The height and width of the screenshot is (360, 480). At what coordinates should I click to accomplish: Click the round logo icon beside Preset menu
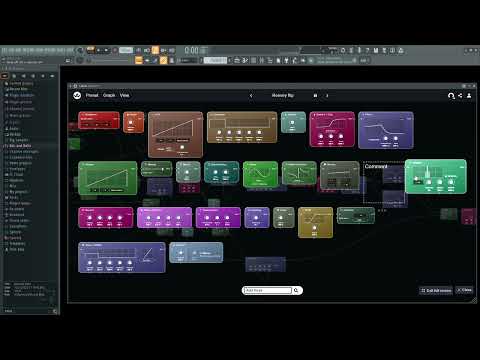coord(77,95)
